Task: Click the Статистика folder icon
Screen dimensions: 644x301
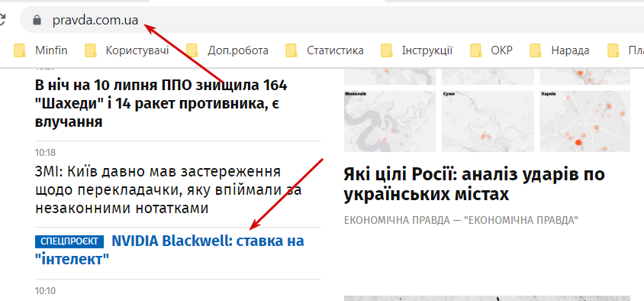Action: 291,50
